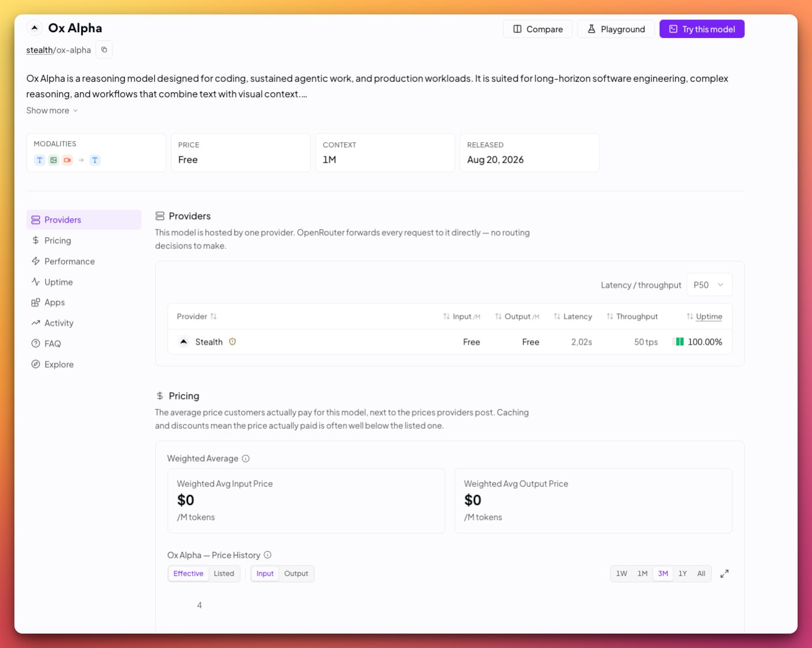Switch price history to Listed

(x=224, y=574)
